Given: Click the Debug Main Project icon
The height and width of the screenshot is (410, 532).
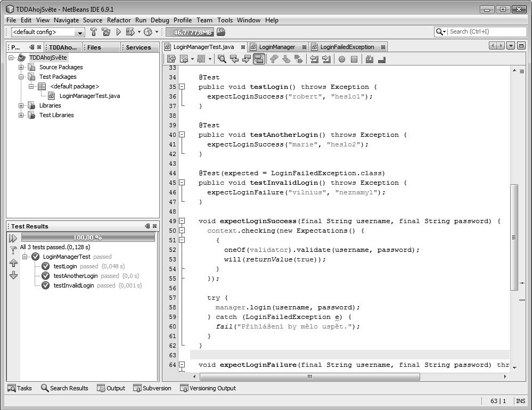Looking at the screenshot, I should click(130, 32).
